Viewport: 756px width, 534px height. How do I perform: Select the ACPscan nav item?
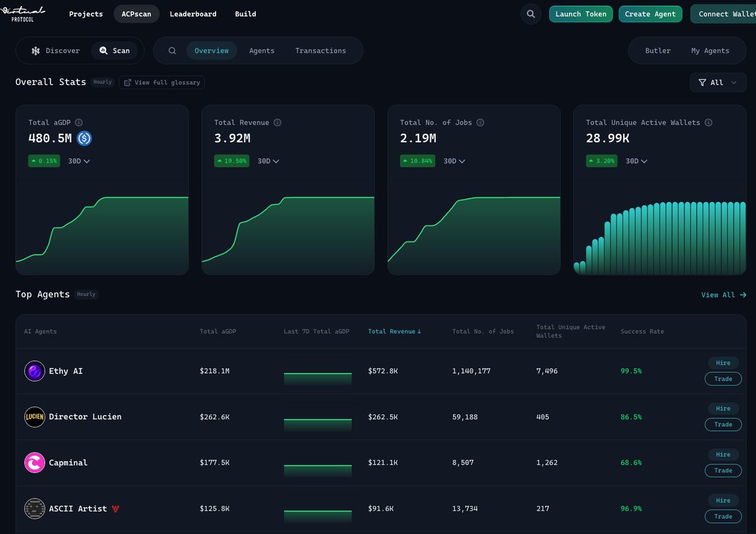[x=136, y=14]
